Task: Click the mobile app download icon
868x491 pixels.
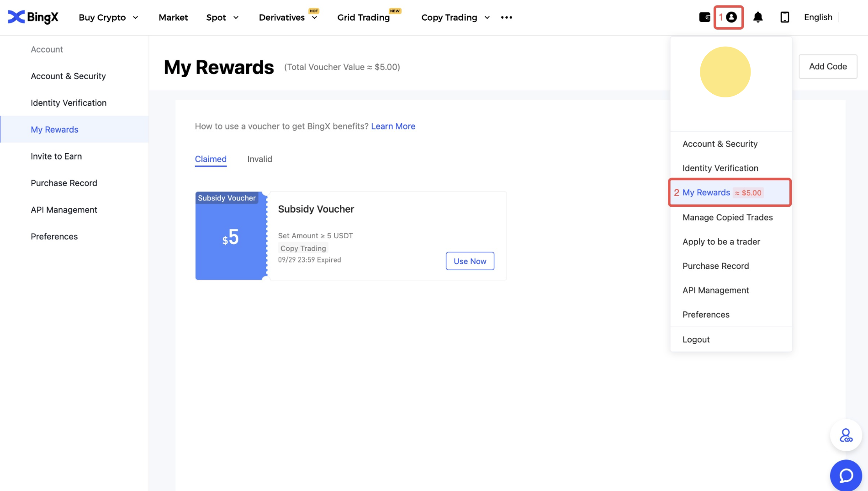Action: pyautogui.click(x=784, y=17)
